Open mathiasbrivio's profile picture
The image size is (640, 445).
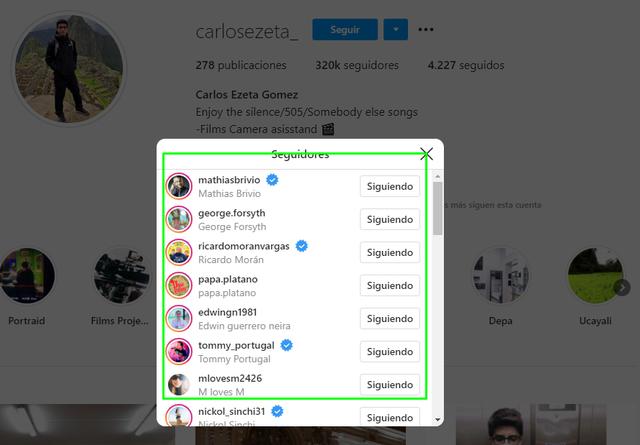pyautogui.click(x=179, y=186)
